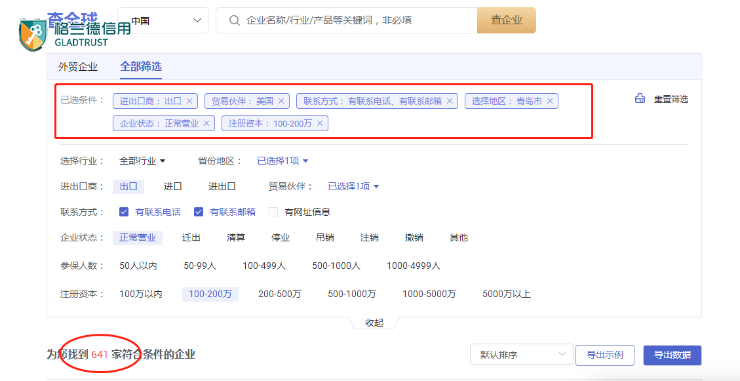Click the reset filter eraser icon
This screenshot has height=381, width=740.
(640, 99)
